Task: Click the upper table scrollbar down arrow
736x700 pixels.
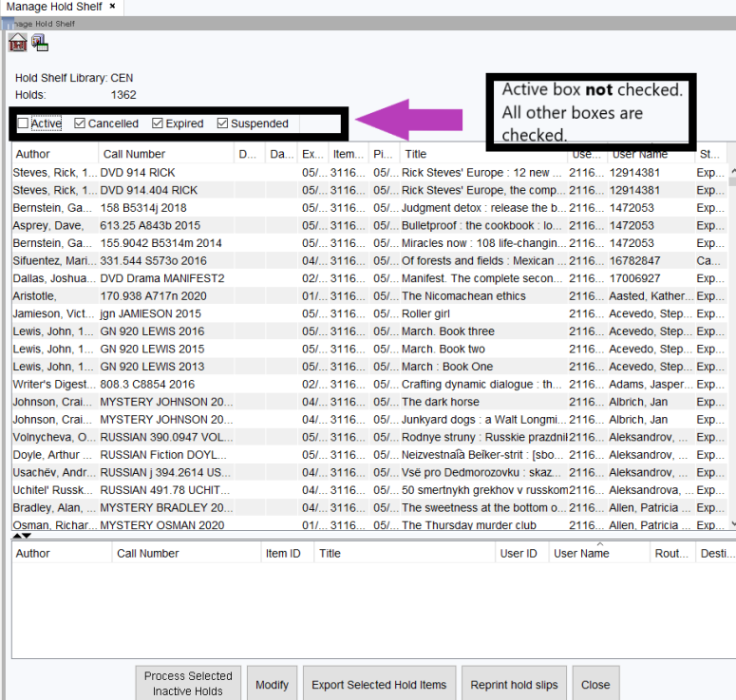Action: (x=732, y=523)
